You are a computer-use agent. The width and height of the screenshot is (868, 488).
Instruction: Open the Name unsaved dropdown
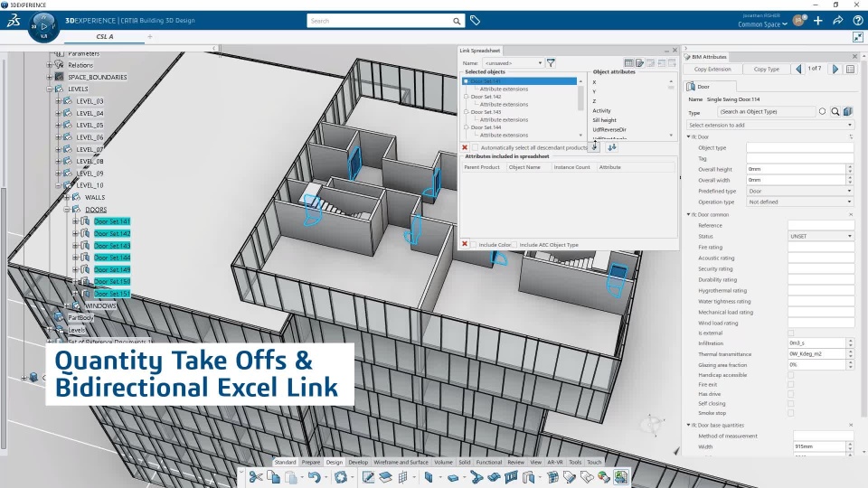coord(513,63)
